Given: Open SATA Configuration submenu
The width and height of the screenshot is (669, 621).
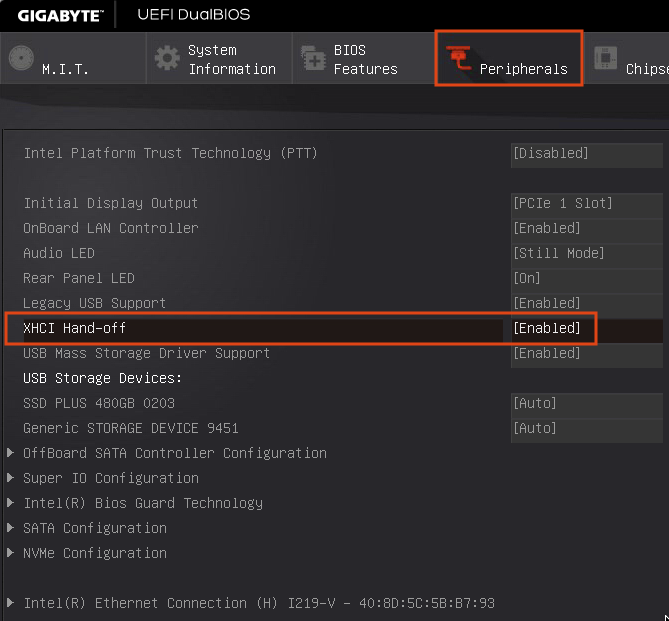Looking at the screenshot, I should click(x=95, y=528).
